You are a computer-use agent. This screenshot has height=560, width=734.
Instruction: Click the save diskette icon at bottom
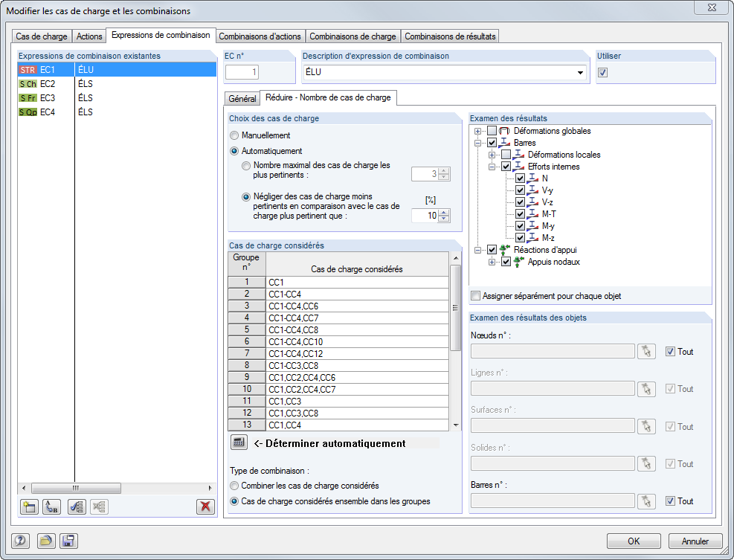pyautogui.click(x=68, y=541)
